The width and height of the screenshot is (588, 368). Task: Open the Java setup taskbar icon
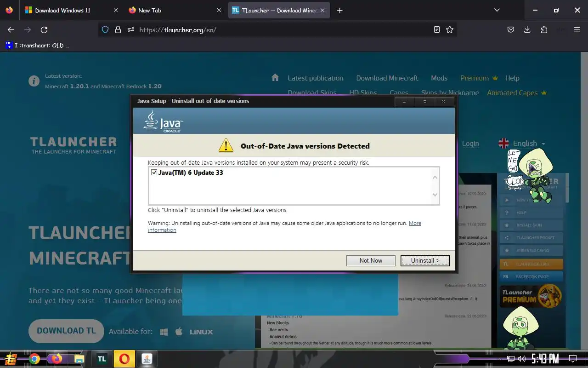pyautogui.click(x=147, y=359)
